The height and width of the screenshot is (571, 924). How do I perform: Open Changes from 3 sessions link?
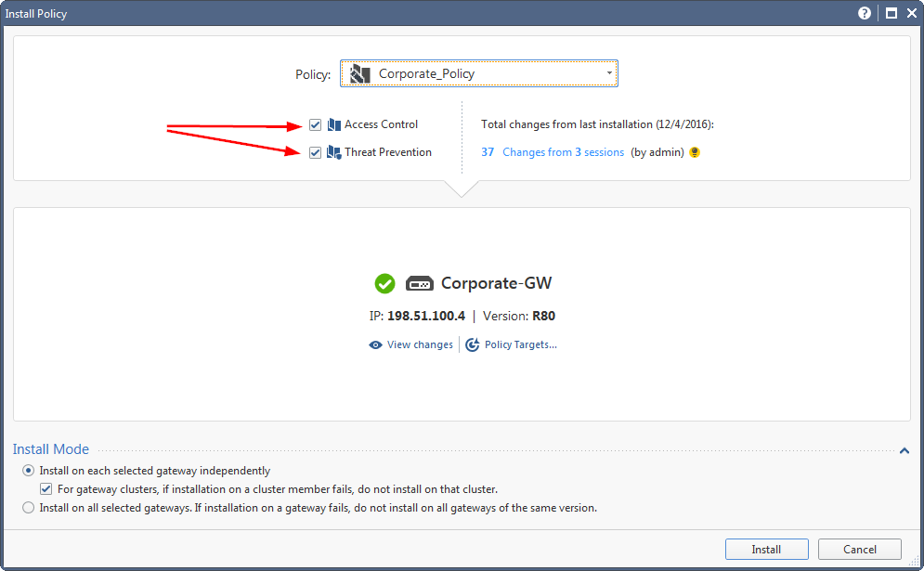pyautogui.click(x=563, y=152)
